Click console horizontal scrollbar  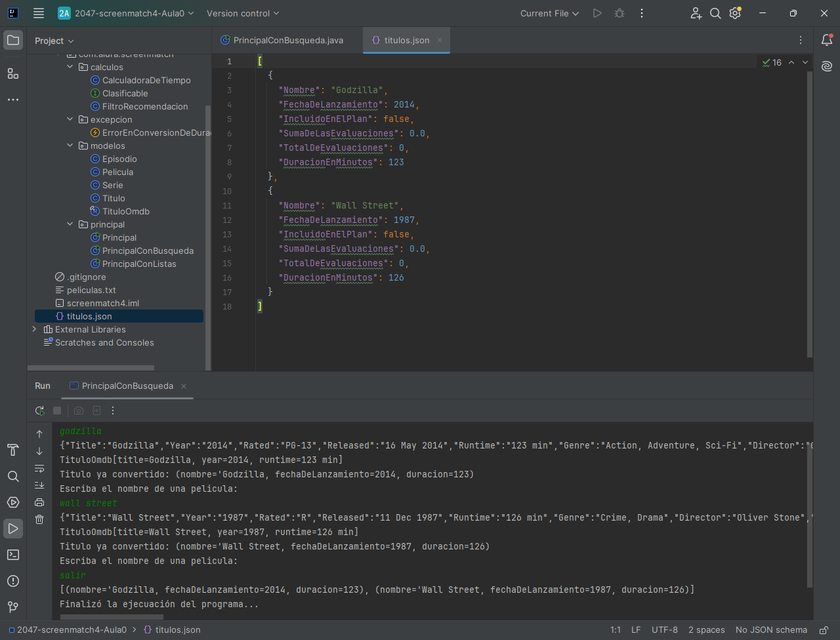point(112,617)
